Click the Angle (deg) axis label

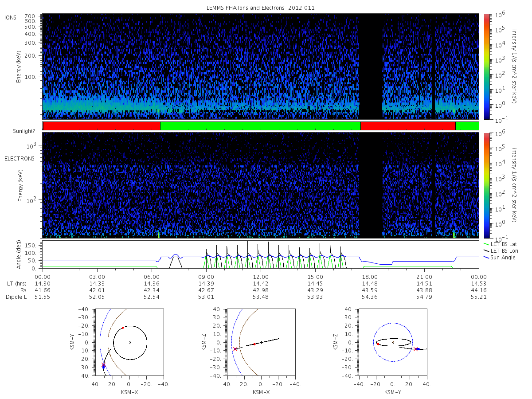[x=20, y=255]
